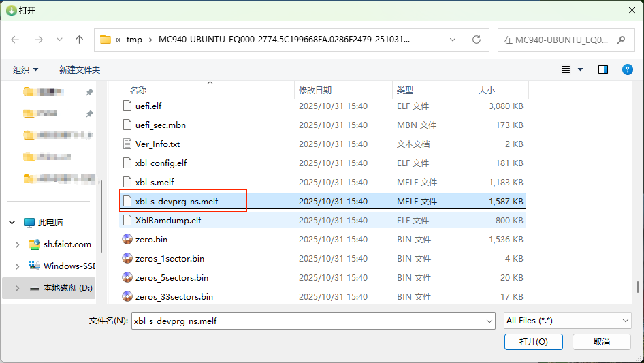Collapse the 此电脑 tree node
644x363 pixels.
[12, 222]
